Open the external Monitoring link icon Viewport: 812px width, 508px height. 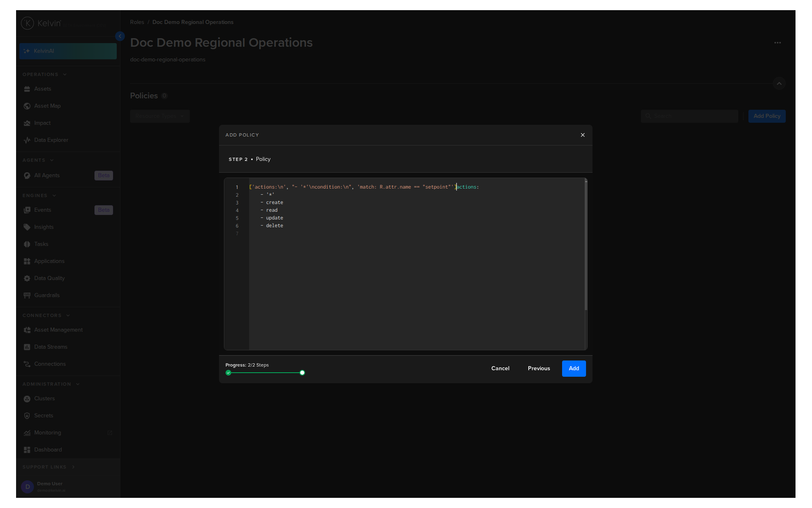tap(110, 433)
